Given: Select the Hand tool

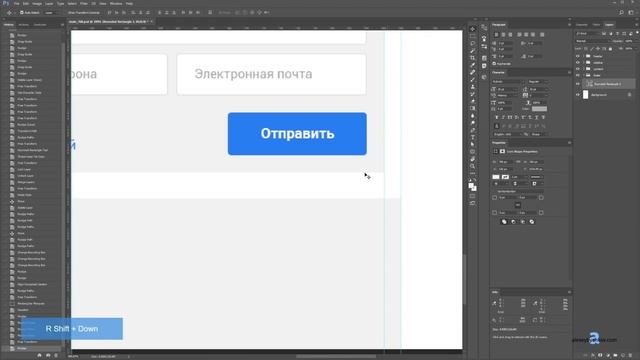Looking at the screenshot, I should tap(472, 159).
